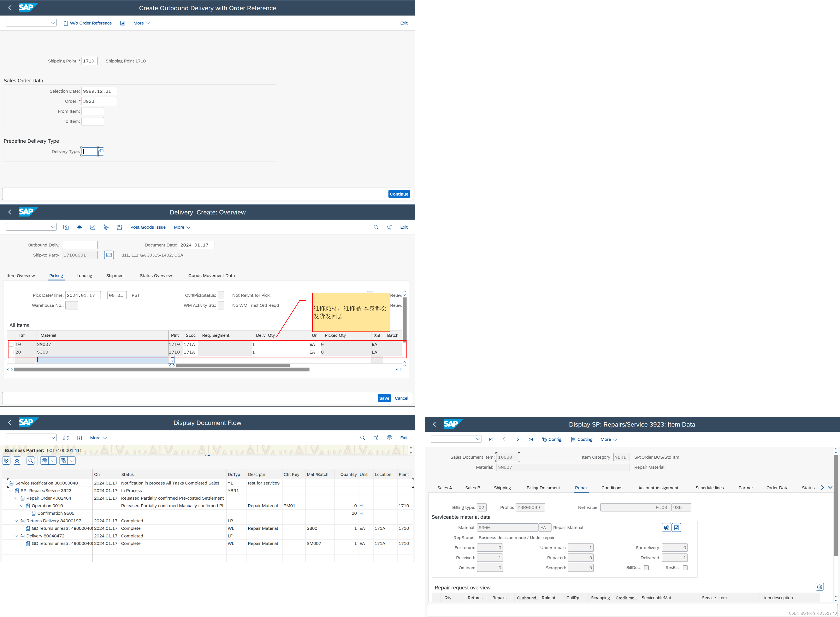Open the More menu in Delivery Create toolbar
Viewport: 840px width, 617px height.
[x=182, y=227]
